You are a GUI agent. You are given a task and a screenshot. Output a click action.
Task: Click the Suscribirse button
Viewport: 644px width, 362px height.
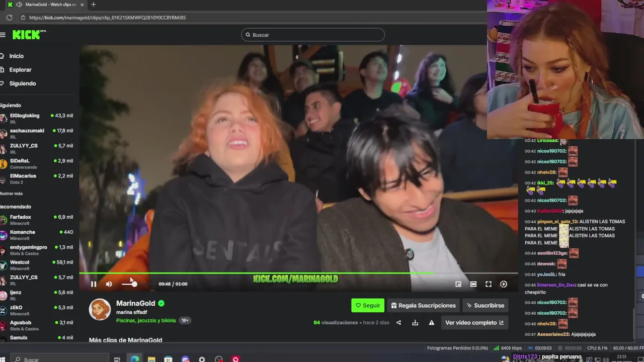(485, 305)
